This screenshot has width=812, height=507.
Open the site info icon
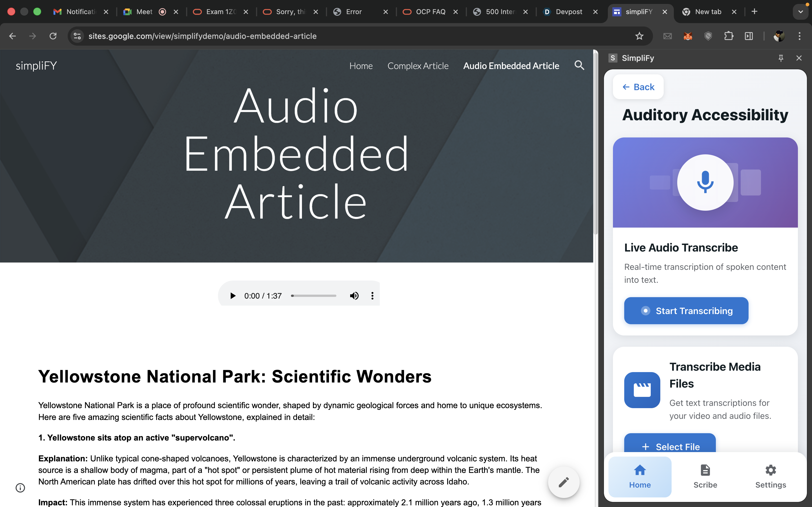20,488
